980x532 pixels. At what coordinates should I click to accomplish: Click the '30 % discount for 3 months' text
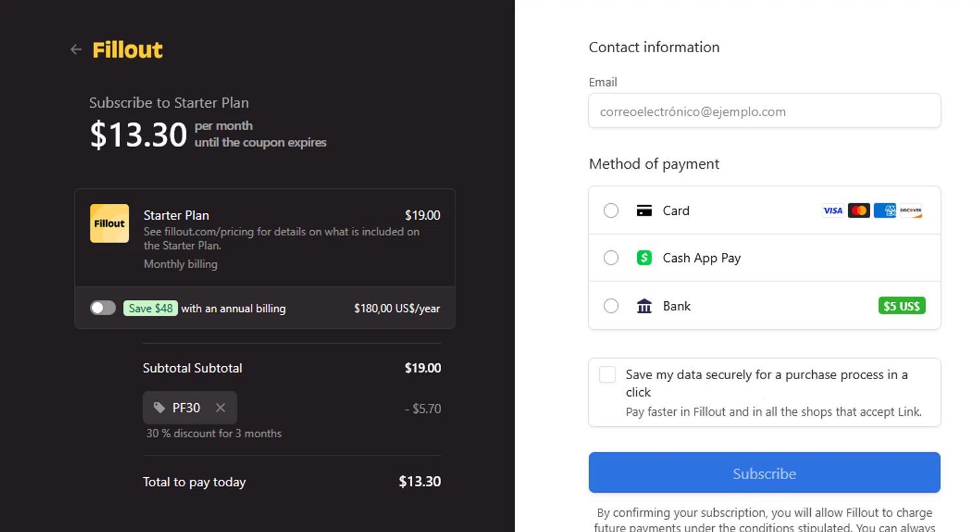(x=214, y=433)
